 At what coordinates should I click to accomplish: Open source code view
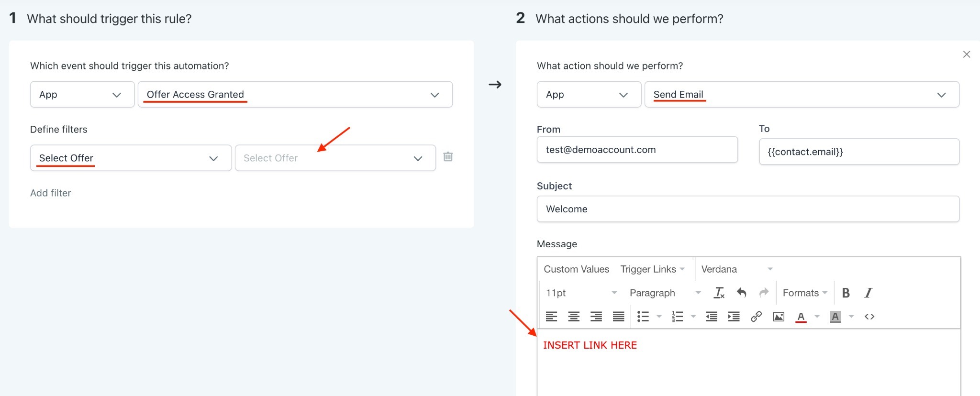tap(869, 317)
